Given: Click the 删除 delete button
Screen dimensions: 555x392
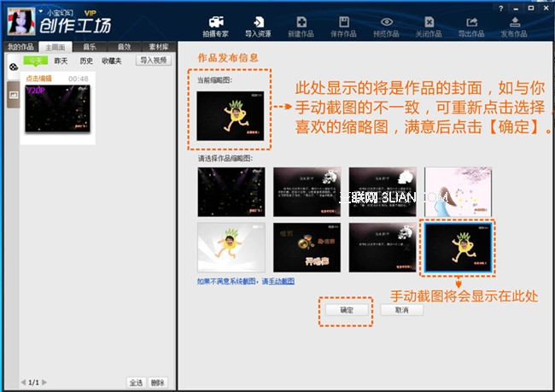Looking at the screenshot, I should click(157, 383).
